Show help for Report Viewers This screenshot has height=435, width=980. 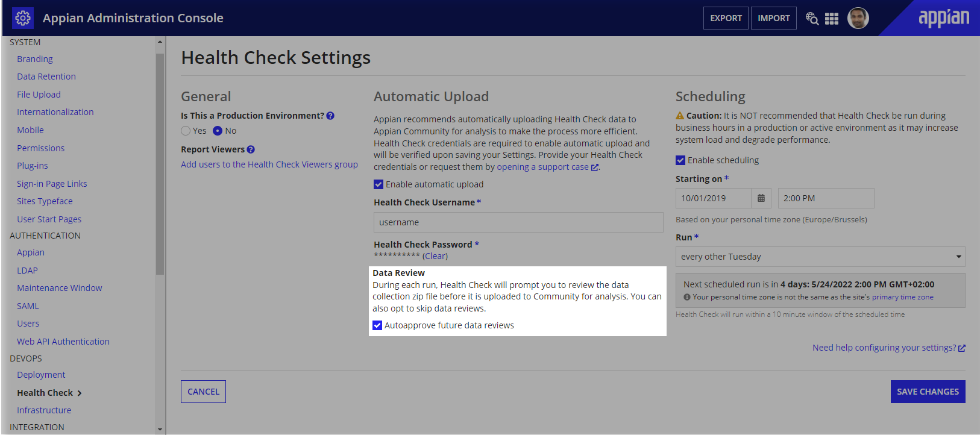[x=251, y=149]
